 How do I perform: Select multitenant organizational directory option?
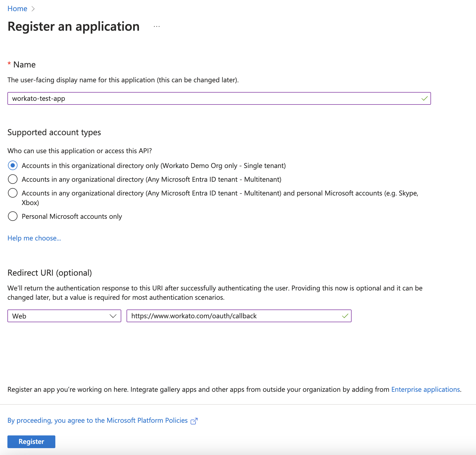pos(12,179)
